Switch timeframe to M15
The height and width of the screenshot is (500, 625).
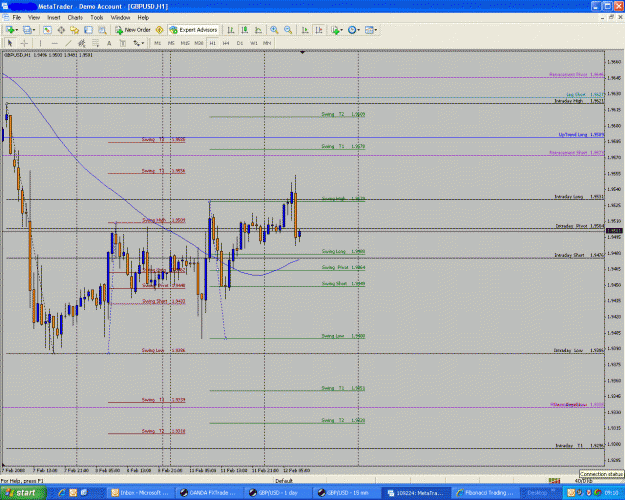point(185,43)
